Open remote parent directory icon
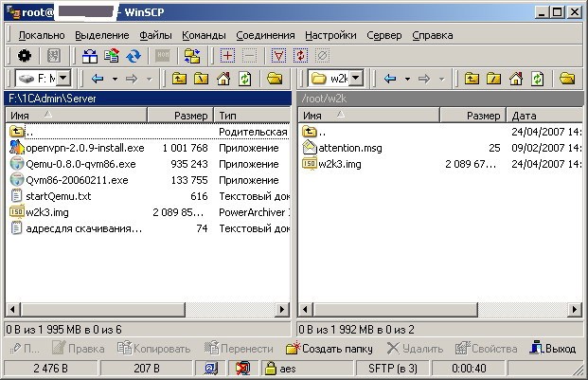The width and height of the screenshot is (588, 380). click(x=472, y=79)
